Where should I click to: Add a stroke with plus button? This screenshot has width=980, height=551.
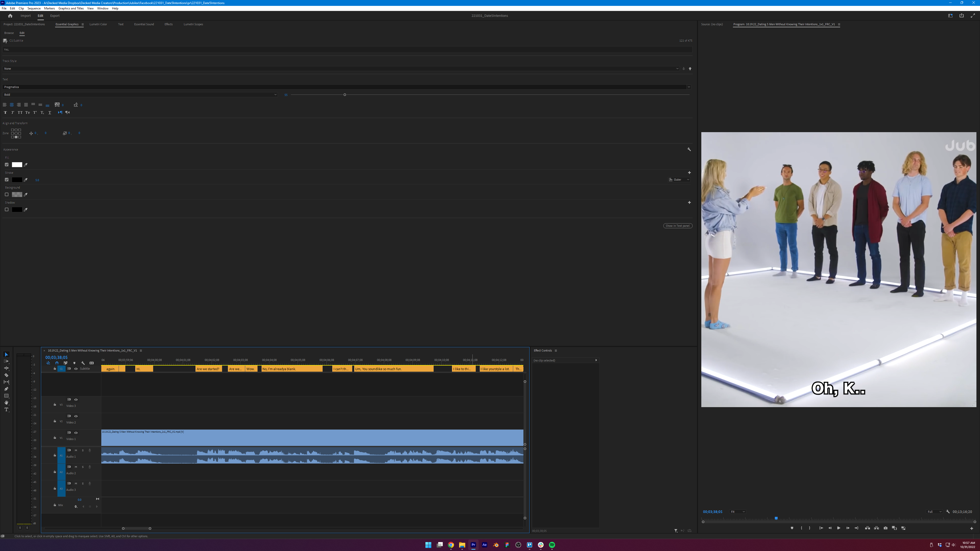[x=689, y=173]
